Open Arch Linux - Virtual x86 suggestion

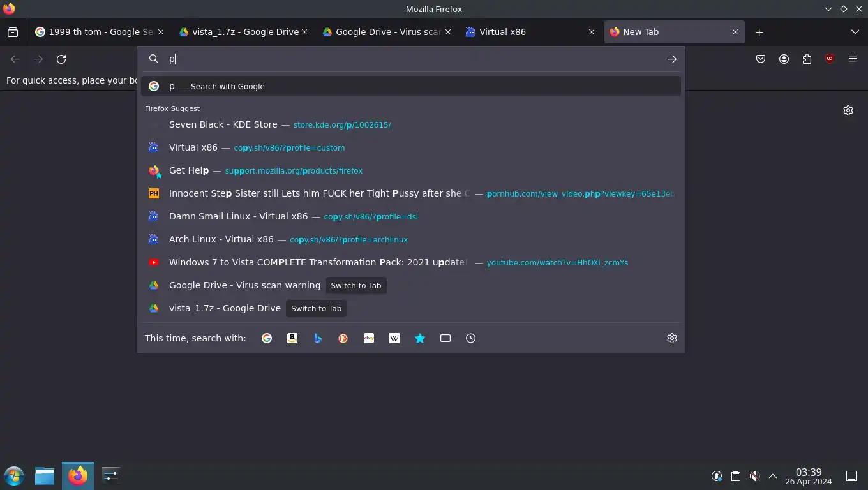(x=411, y=239)
